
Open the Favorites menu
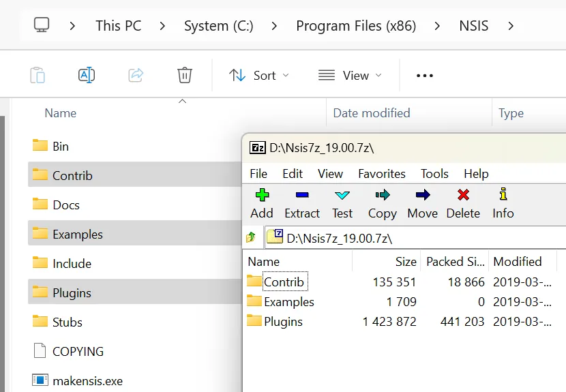(x=381, y=173)
